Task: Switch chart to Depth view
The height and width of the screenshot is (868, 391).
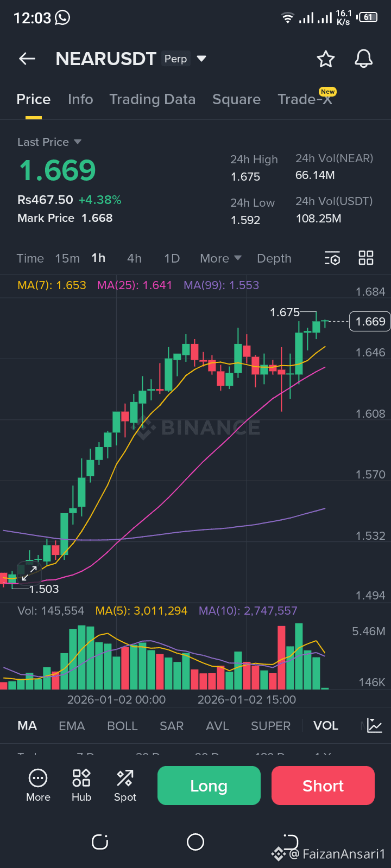Action: [274, 258]
